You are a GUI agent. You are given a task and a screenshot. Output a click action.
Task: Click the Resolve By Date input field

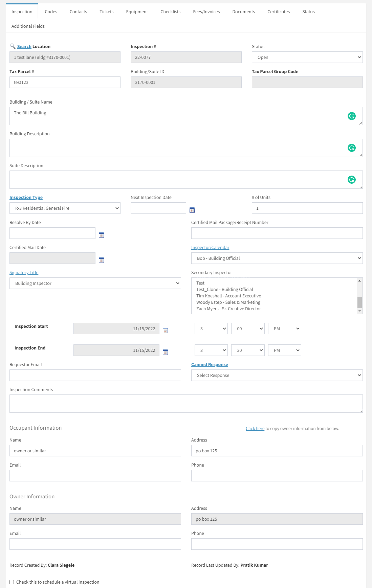point(52,233)
